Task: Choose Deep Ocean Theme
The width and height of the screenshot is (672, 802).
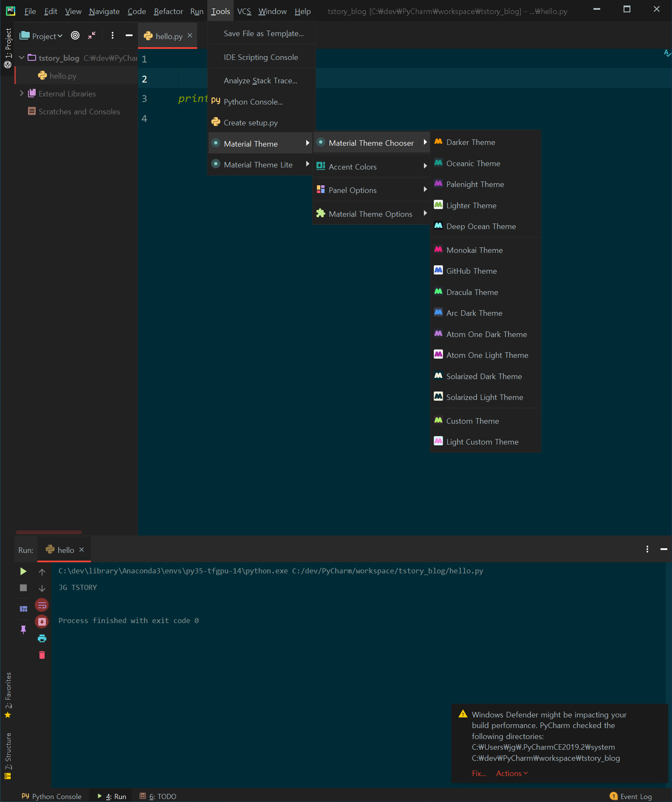Action: point(485,227)
